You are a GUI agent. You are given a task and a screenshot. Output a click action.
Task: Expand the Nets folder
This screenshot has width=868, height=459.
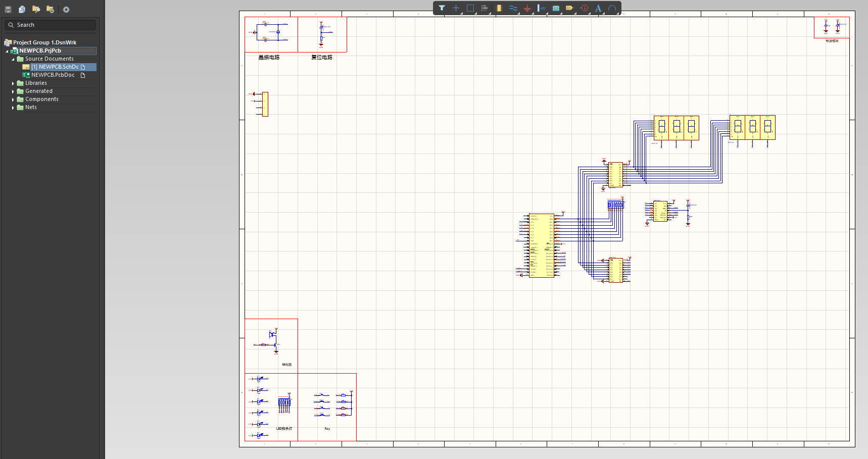click(x=13, y=108)
